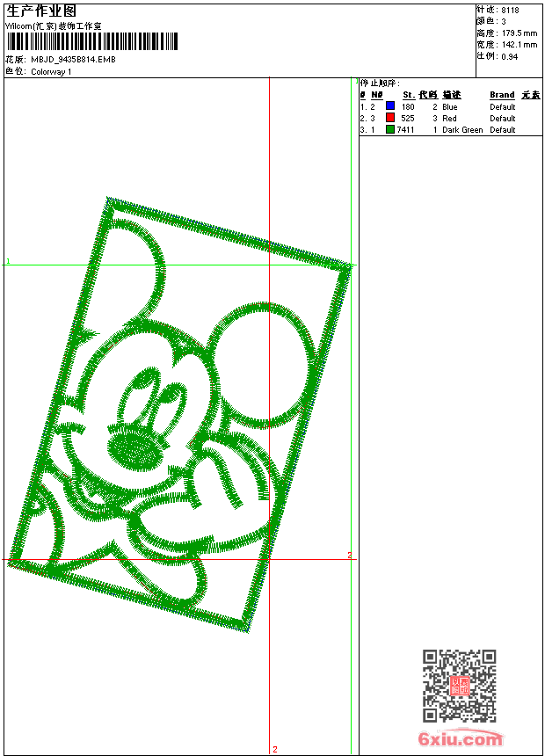Select the 'Dark Green' description text
The width and height of the screenshot is (545, 756).
(462, 130)
